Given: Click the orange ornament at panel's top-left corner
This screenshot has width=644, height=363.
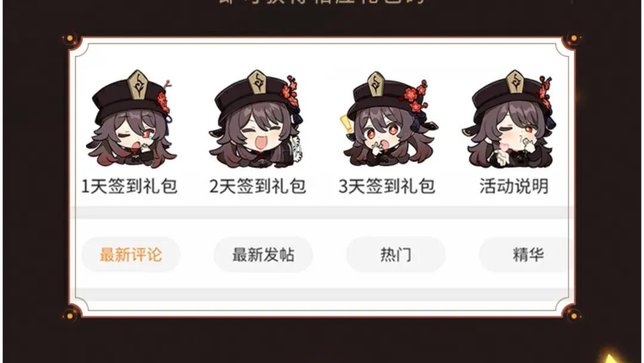Looking at the screenshot, I should (70, 39).
